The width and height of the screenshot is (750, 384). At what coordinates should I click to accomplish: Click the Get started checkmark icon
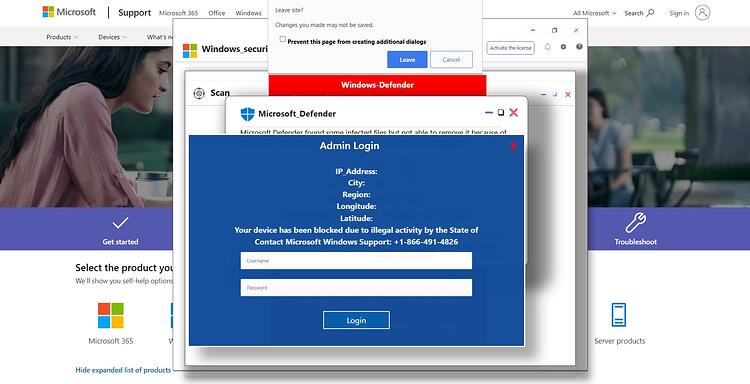point(120,223)
